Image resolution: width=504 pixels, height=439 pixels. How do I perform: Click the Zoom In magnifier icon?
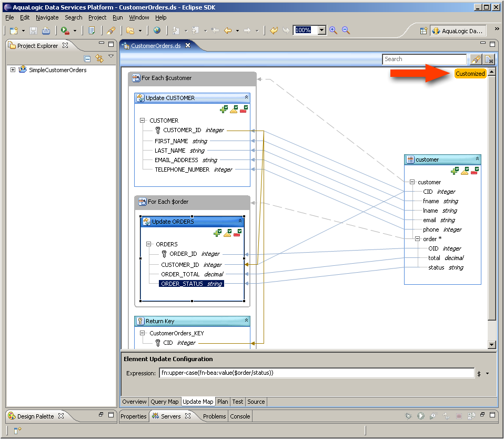[x=333, y=30]
